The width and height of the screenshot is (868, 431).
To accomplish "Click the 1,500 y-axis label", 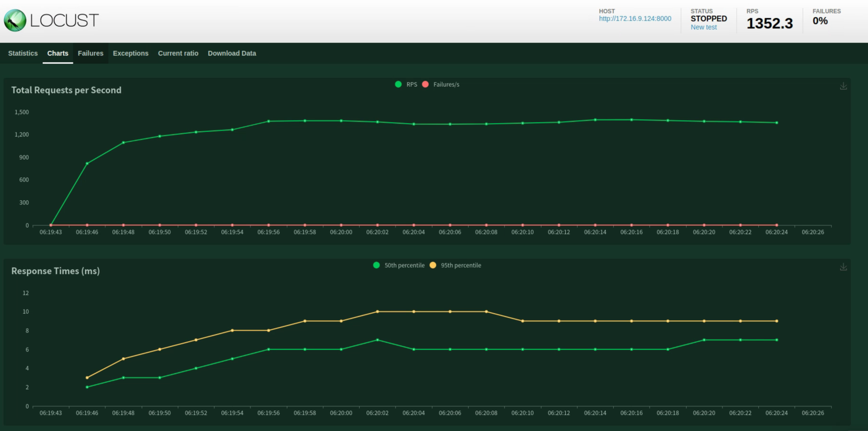I will click(22, 112).
